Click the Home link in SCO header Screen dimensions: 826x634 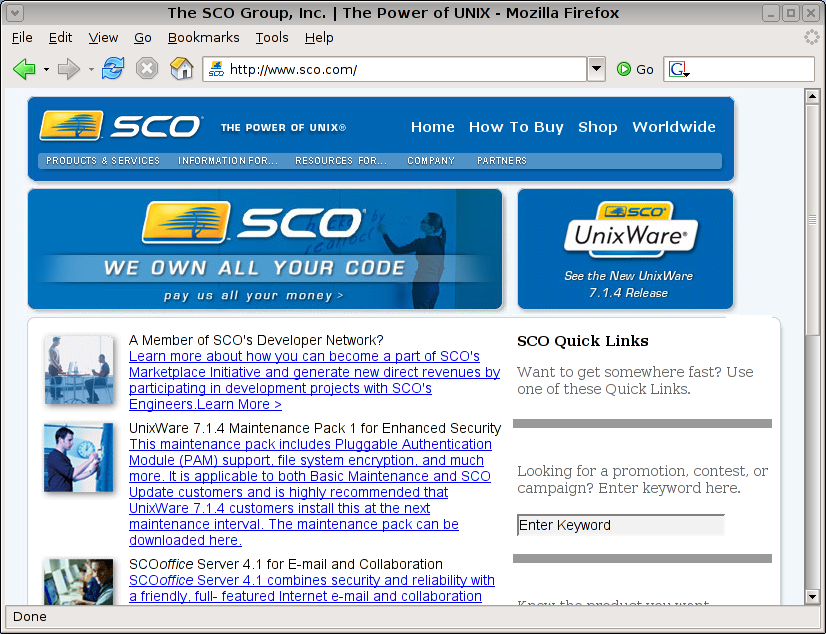[432, 127]
